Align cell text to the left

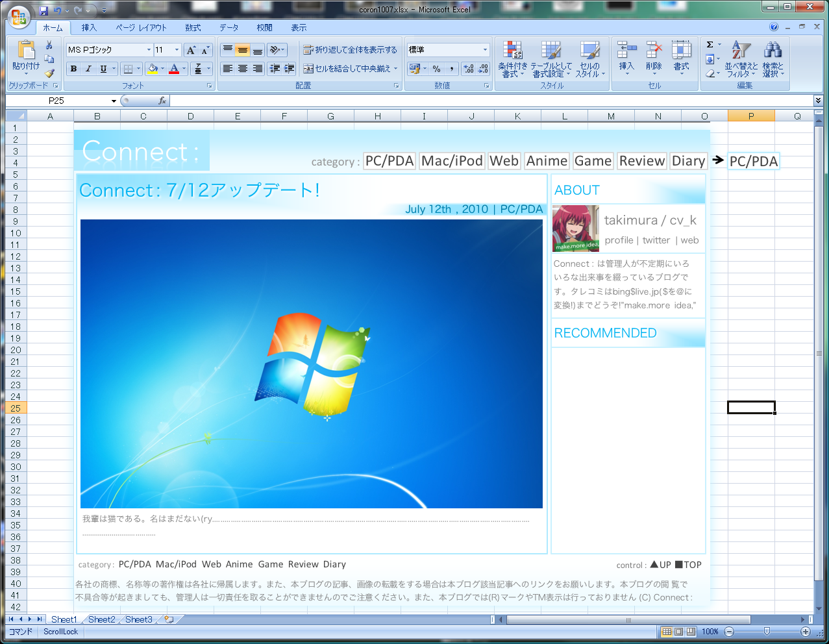pos(227,69)
